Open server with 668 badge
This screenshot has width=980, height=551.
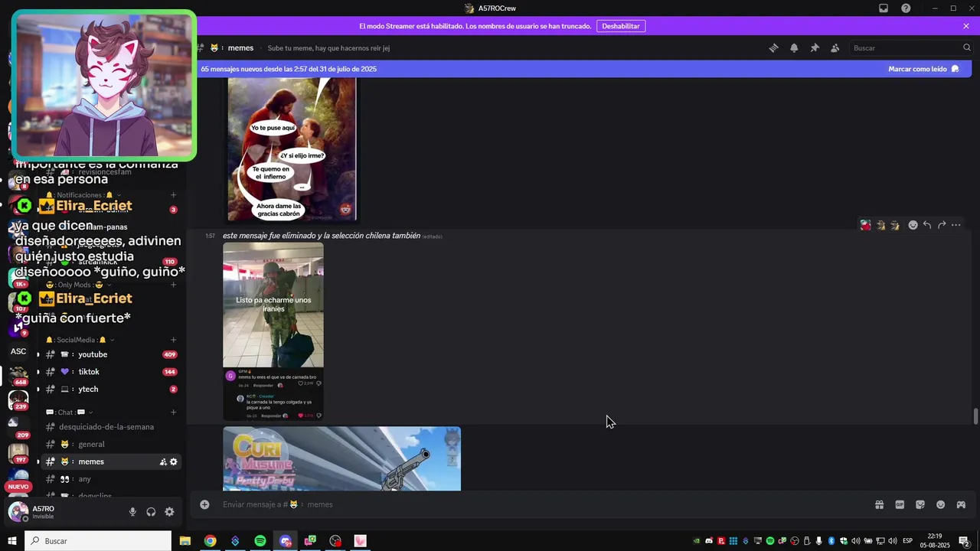(x=18, y=375)
